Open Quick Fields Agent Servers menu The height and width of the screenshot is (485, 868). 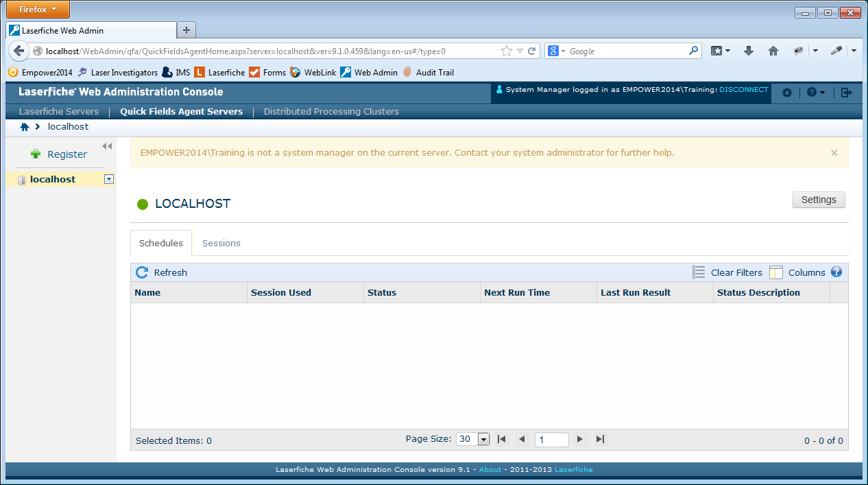click(x=182, y=111)
